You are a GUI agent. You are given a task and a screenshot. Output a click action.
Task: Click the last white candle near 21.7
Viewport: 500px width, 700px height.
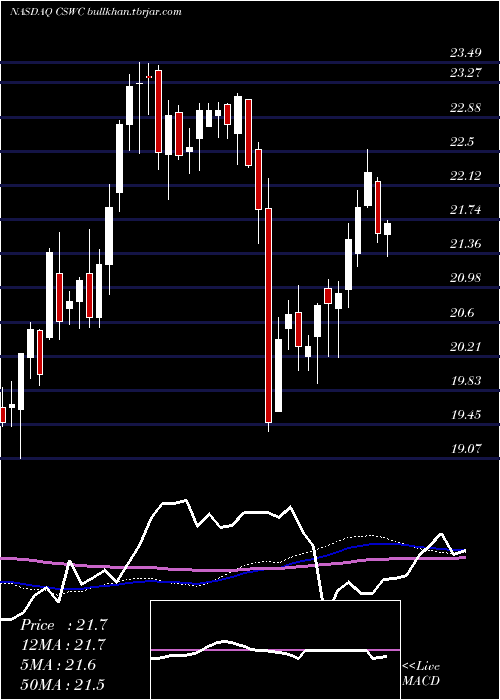pos(387,229)
